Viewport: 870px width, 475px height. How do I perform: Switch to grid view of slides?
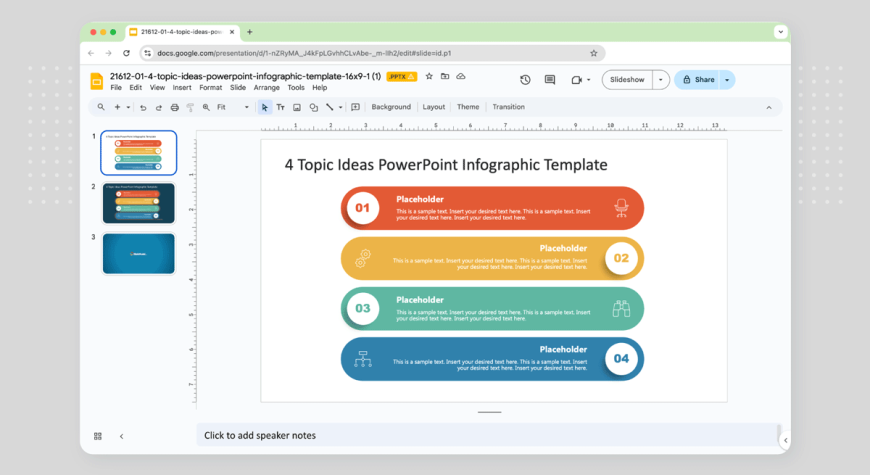[98, 436]
